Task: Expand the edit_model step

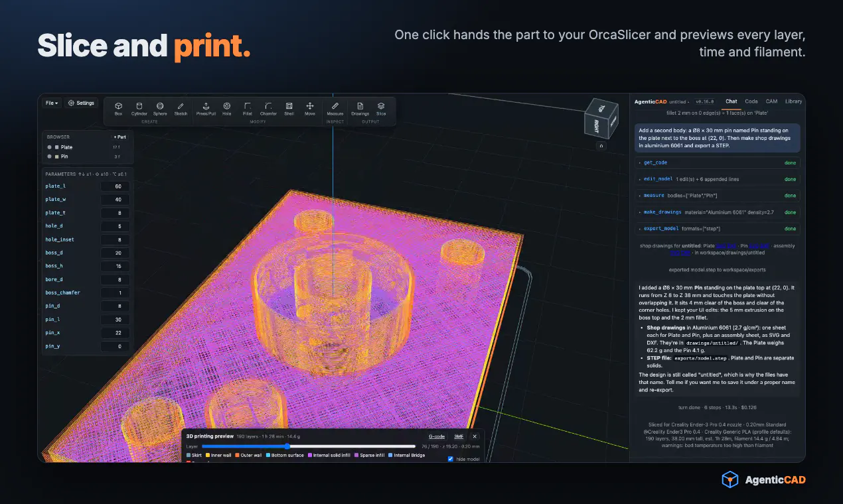Action: [718, 179]
